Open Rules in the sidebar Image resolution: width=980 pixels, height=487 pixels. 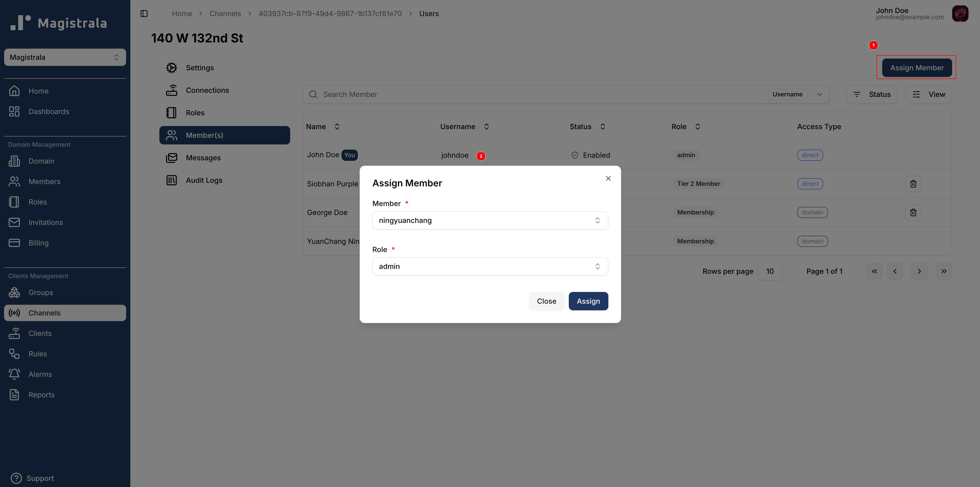[65, 354]
